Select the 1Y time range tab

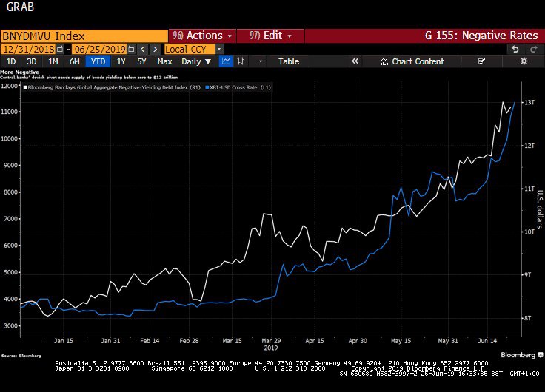click(121, 61)
